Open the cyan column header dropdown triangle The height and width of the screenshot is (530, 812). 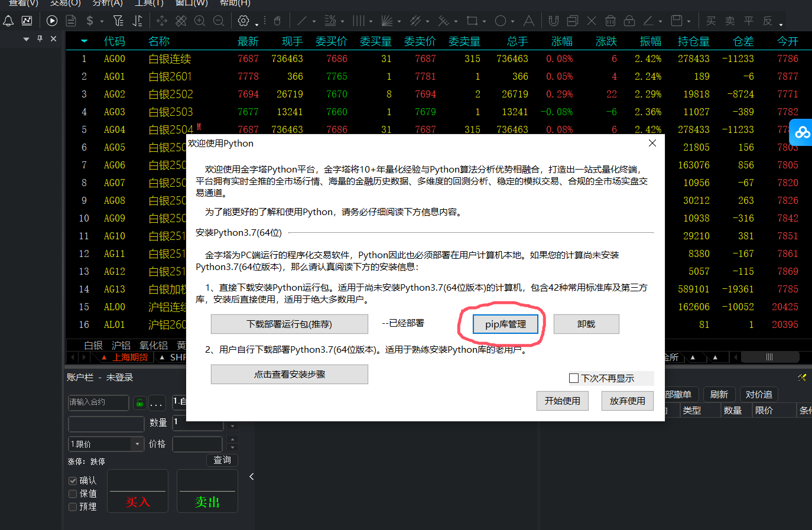(x=84, y=41)
